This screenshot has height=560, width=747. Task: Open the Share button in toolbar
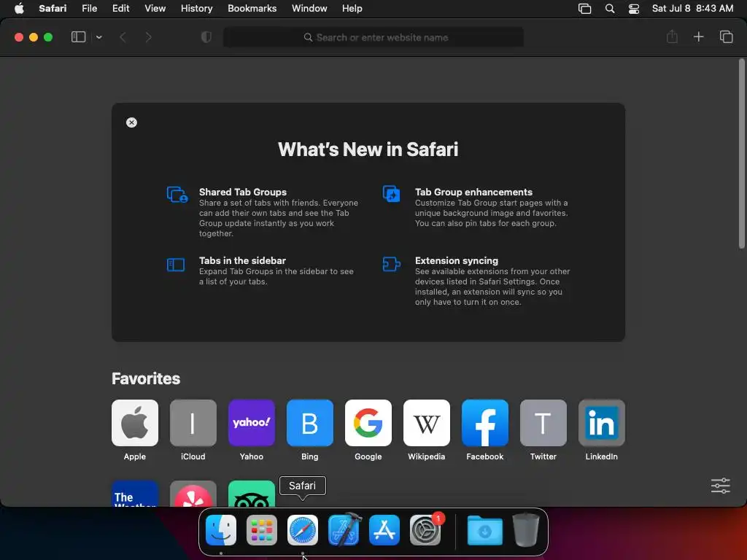coord(672,36)
